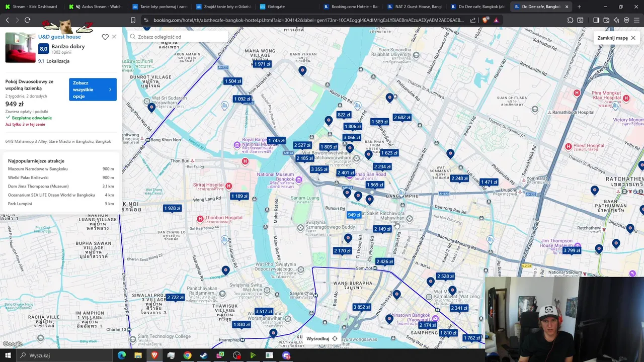Switch to 'Azdus Stream - Watch' tab
This screenshot has height=362, width=644.
(x=96, y=7)
